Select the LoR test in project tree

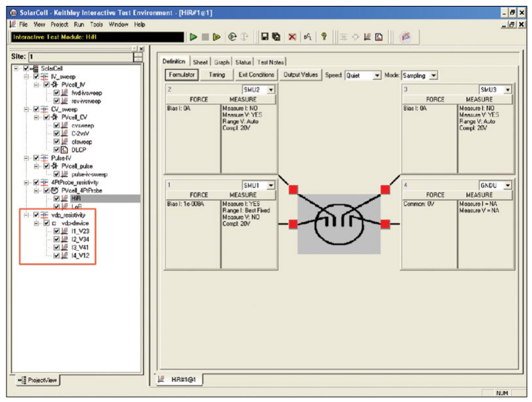point(76,206)
